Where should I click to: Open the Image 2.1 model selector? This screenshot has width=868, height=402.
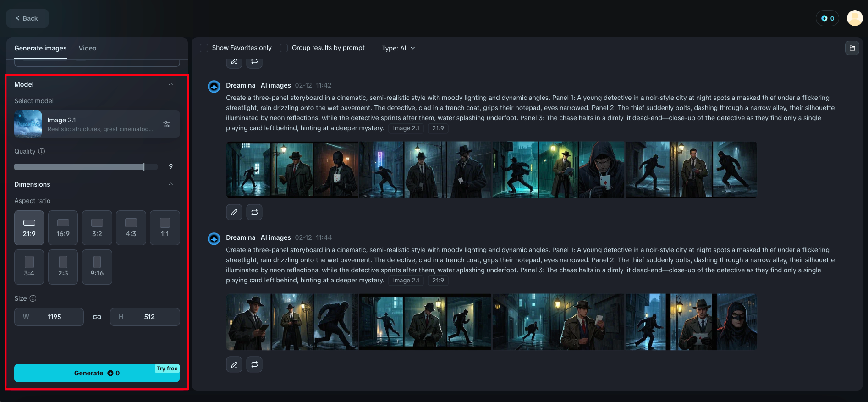tap(97, 124)
